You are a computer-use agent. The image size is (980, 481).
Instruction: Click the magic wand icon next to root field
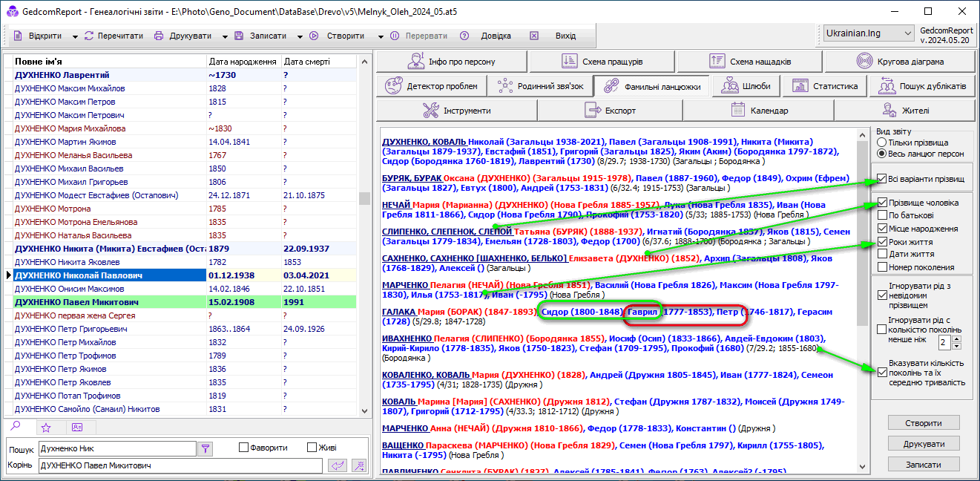pyautogui.click(x=359, y=465)
